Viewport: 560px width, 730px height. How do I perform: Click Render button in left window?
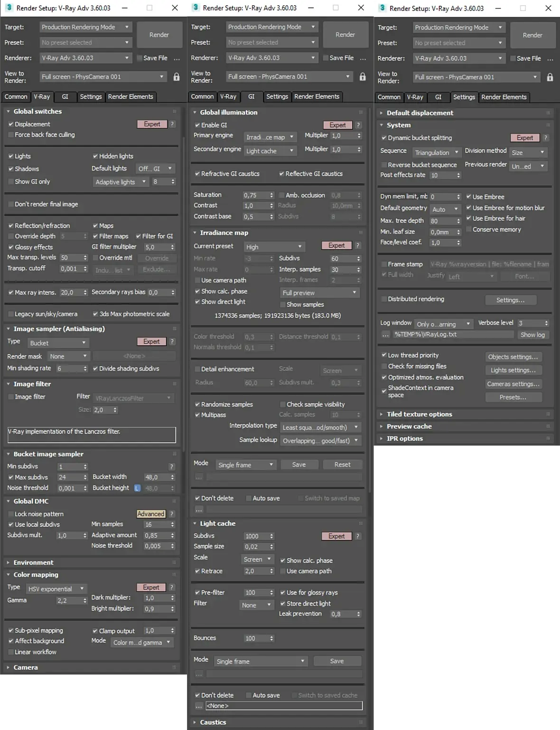coord(159,35)
